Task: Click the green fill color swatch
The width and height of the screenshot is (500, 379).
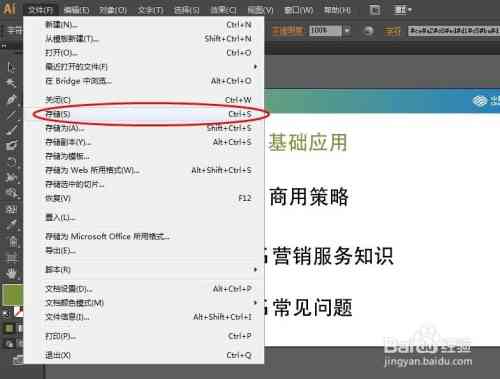Action: [13, 295]
